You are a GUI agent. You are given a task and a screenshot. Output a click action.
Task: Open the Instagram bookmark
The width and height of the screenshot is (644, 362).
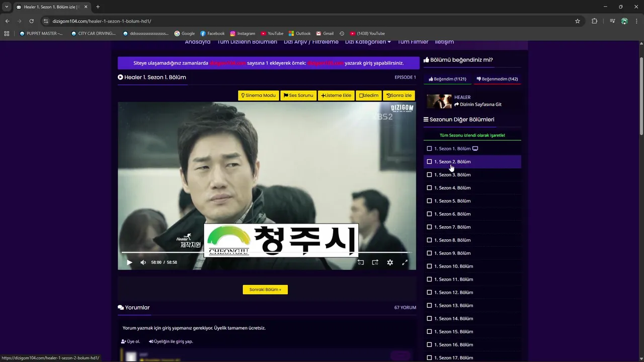pyautogui.click(x=243, y=34)
